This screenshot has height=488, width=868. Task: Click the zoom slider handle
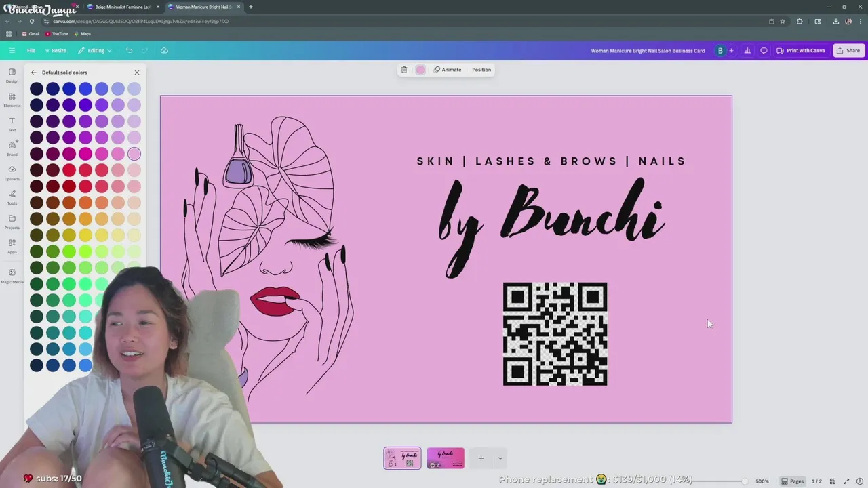tap(745, 481)
